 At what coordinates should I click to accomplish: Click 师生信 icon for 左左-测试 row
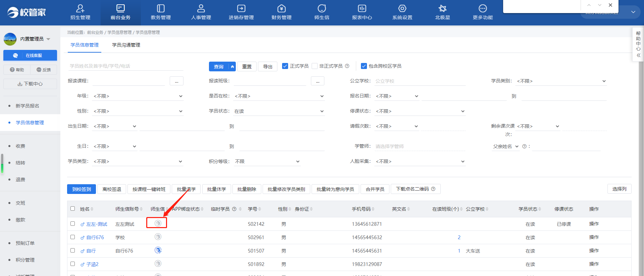158,223
